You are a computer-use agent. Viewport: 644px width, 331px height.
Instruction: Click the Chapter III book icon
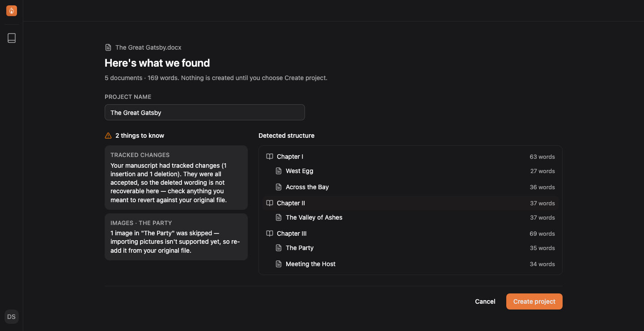[270, 233]
